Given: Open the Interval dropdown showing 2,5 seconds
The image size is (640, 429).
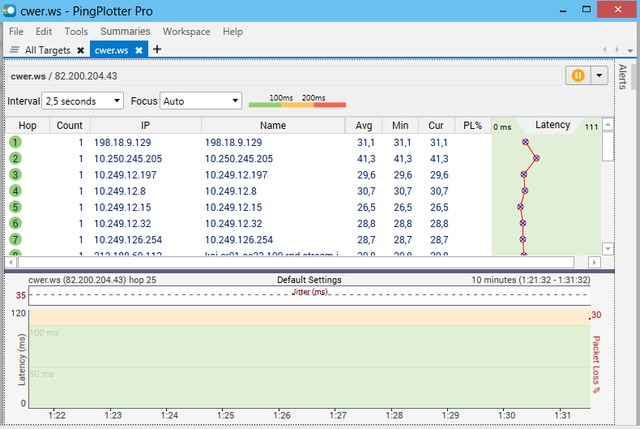Looking at the screenshot, I should pos(82,101).
